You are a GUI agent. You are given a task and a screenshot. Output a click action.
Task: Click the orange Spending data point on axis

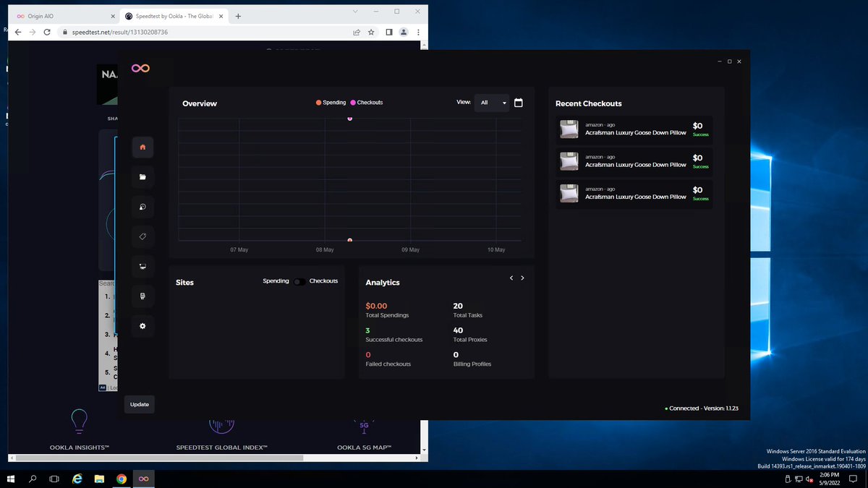350,240
